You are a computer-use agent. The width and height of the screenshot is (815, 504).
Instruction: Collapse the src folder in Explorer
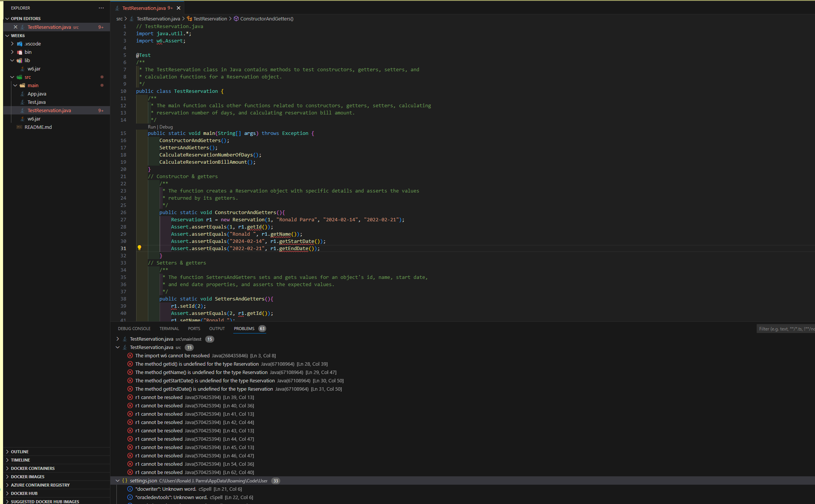(x=12, y=77)
